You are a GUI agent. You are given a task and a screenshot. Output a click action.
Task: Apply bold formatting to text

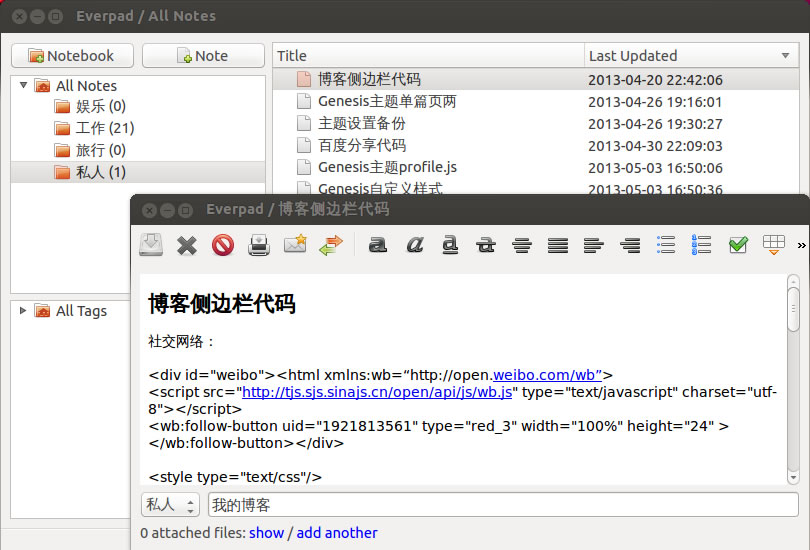coord(378,244)
